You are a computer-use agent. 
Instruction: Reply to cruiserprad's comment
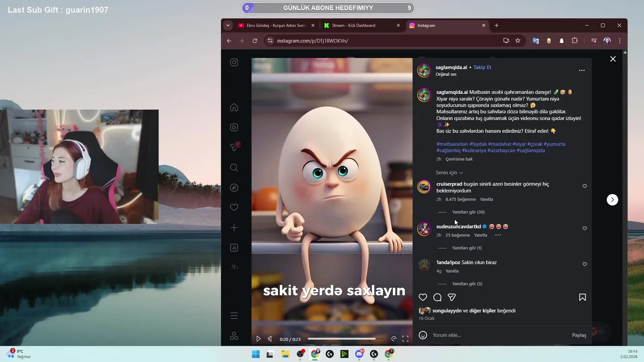[x=487, y=199]
